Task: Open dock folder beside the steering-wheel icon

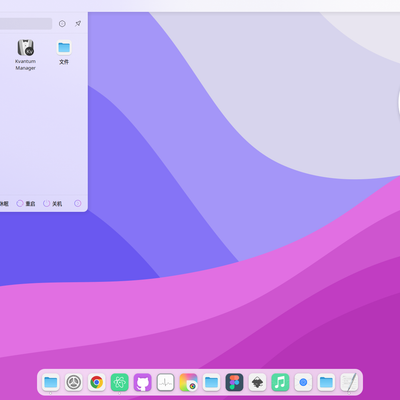Action: (x=51, y=382)
